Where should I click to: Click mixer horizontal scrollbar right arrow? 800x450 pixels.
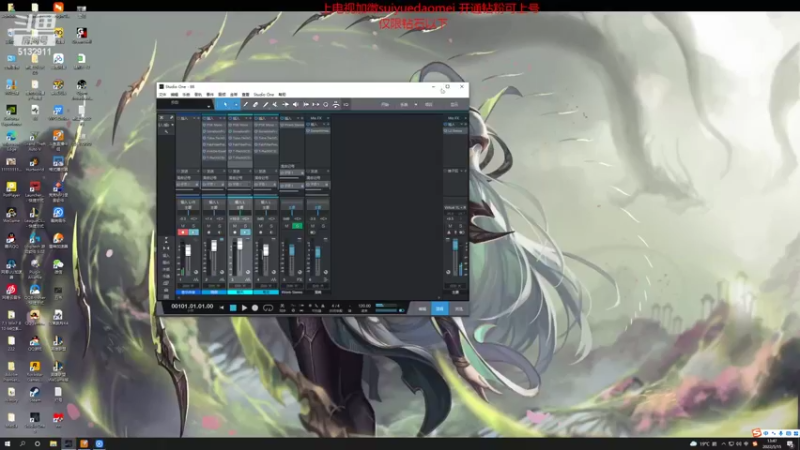coord(439,297)
